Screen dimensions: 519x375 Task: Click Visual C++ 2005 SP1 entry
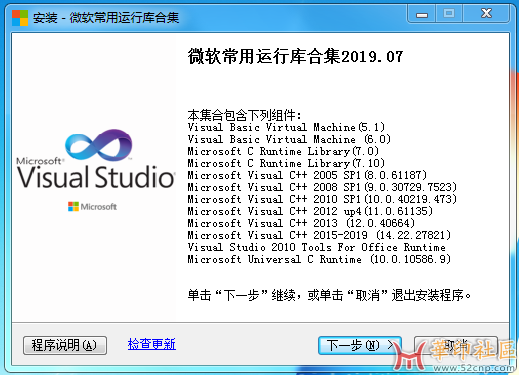click(x=307, y=175)
